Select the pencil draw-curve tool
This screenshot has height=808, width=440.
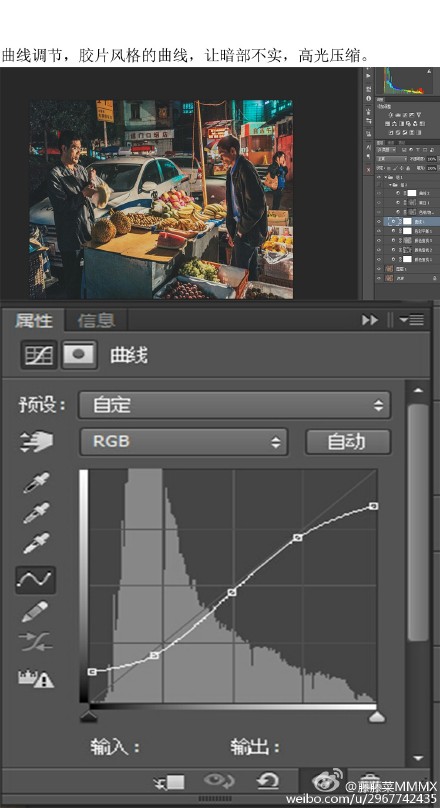click(35, 612)
